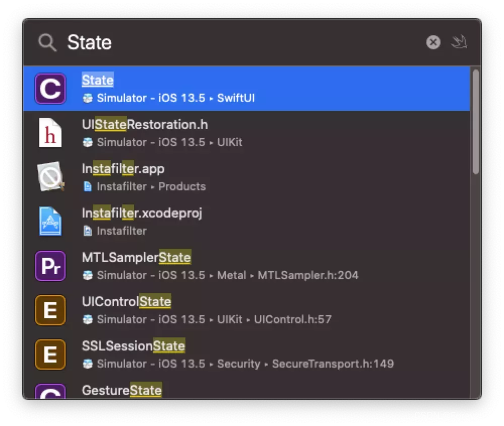504x426 pixels.
Task: Clear the search text with the X button
Action: click(x=433, y=42)
